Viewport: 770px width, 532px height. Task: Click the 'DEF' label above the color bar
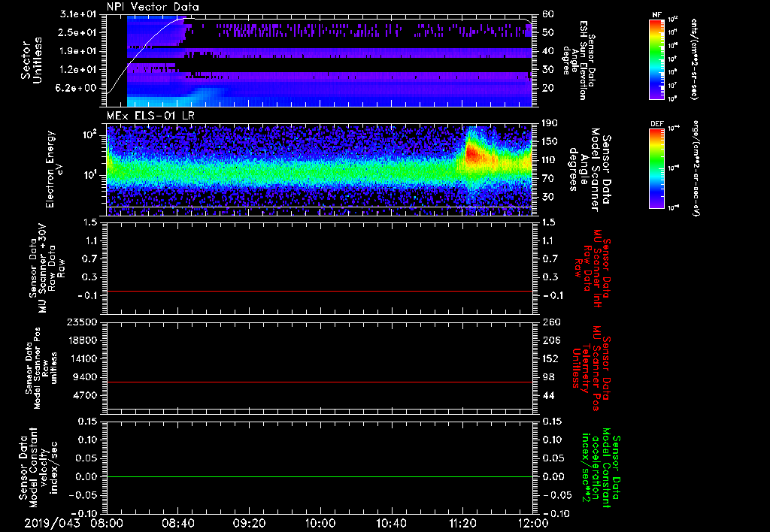coord(657,124)
